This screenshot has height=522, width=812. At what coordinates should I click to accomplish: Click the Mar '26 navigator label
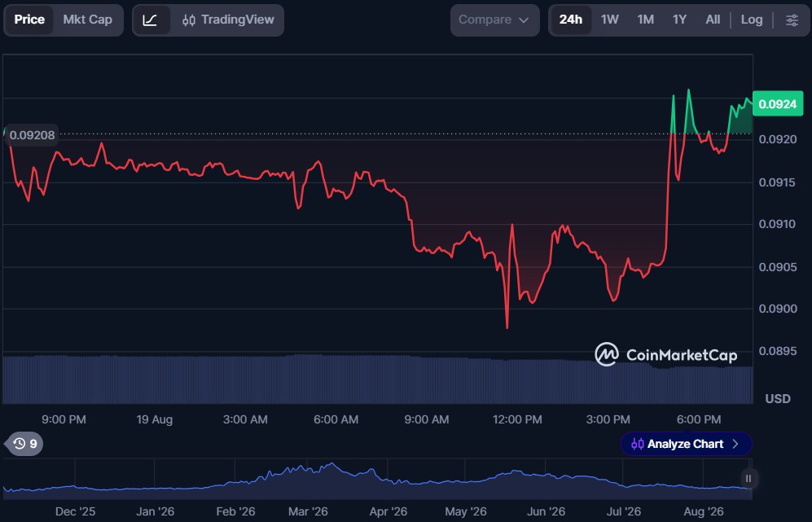[x=308, y=511]
